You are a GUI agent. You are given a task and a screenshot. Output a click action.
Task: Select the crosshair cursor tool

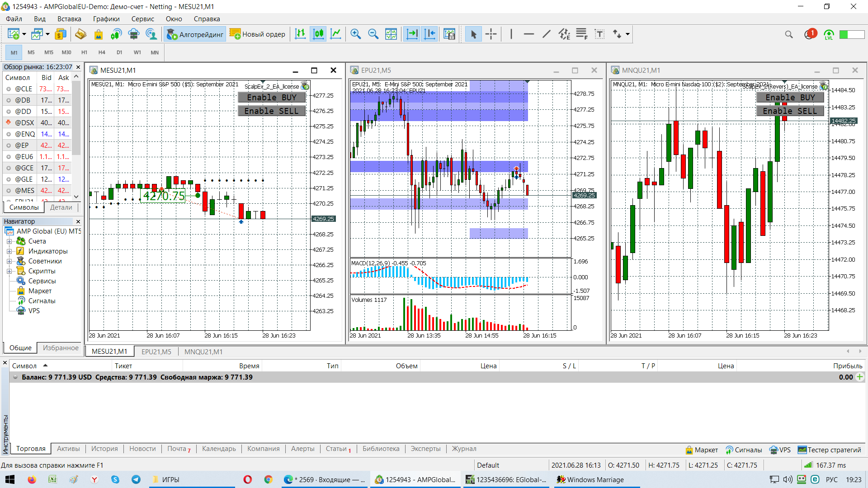pyautogui.click(x=491, y=34)
